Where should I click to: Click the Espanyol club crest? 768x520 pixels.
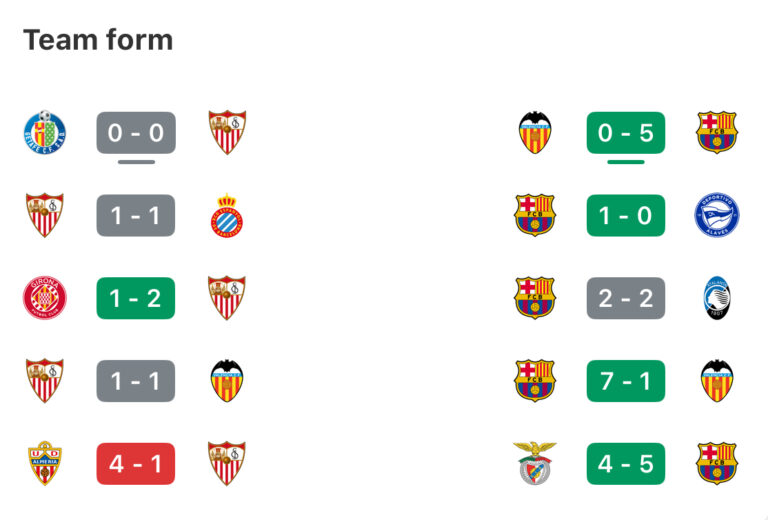click(227, 215)
